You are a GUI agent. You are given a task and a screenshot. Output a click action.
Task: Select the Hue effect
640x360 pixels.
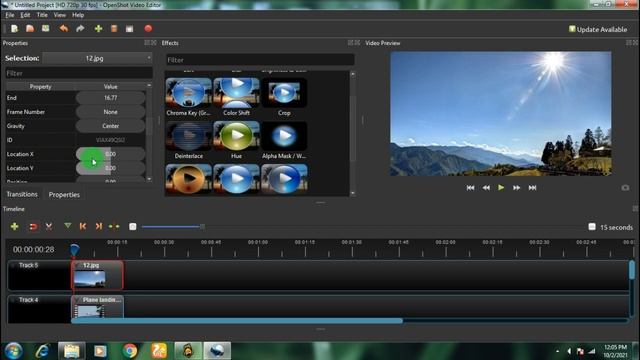coord(236,140)
